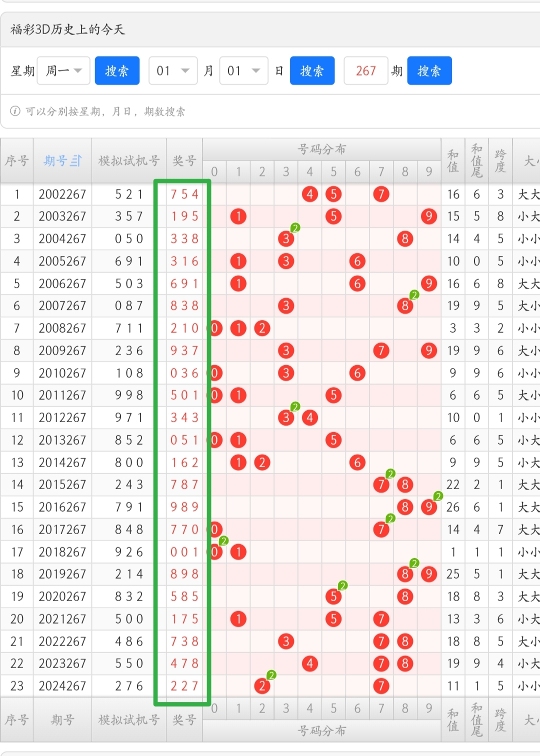
Task: Click winning number 2 2 7
Action: pos(184,686)
